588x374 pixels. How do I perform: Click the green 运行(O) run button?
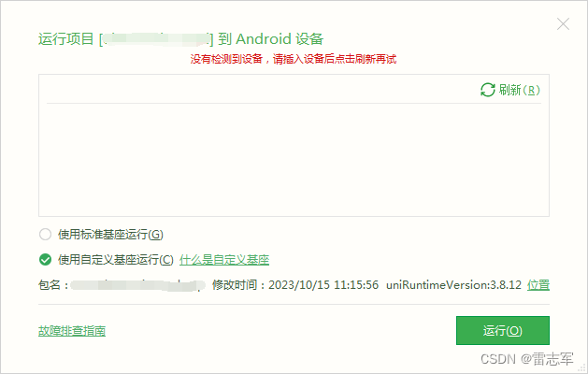[503, 330]
